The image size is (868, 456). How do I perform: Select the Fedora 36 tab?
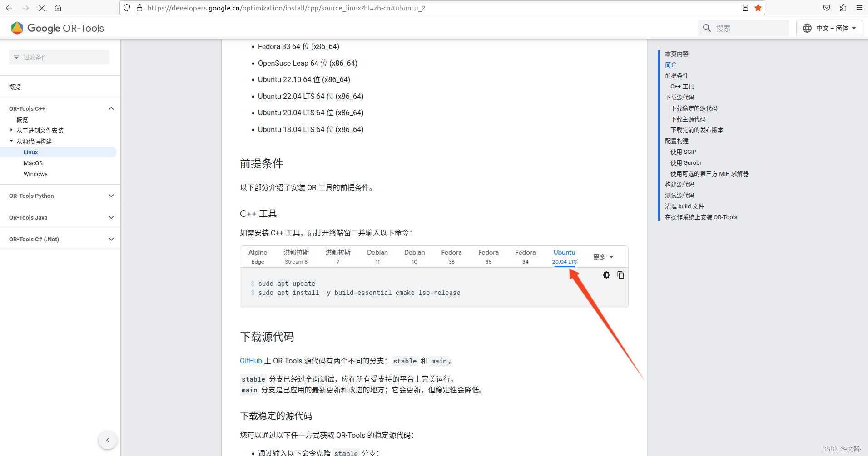[x=451, y=256]
